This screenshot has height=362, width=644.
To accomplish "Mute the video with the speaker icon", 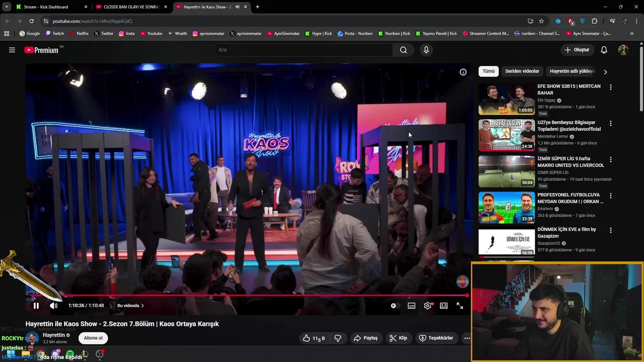I will [54, 306].
